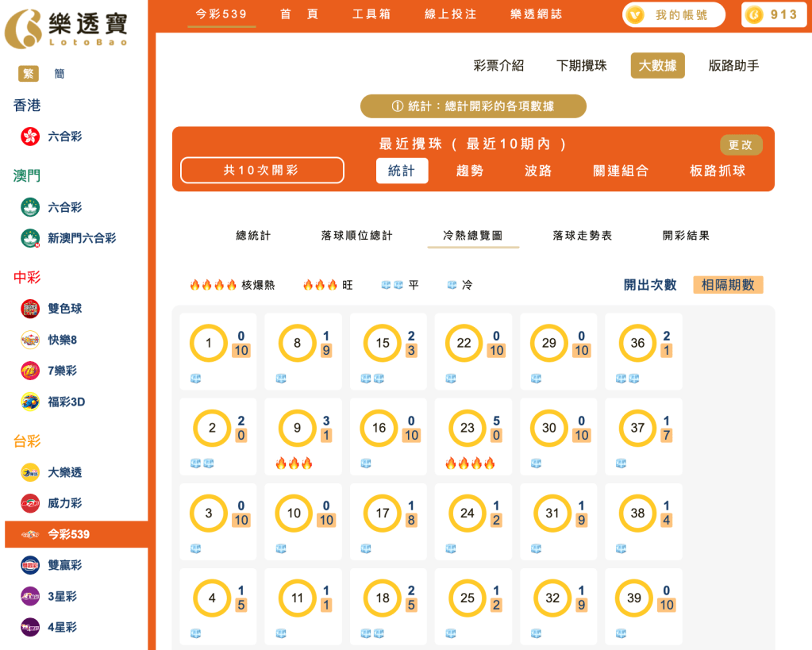Switch to 開出次數 counting view
The height and width of the screenshot is (650, 812).
649,285
